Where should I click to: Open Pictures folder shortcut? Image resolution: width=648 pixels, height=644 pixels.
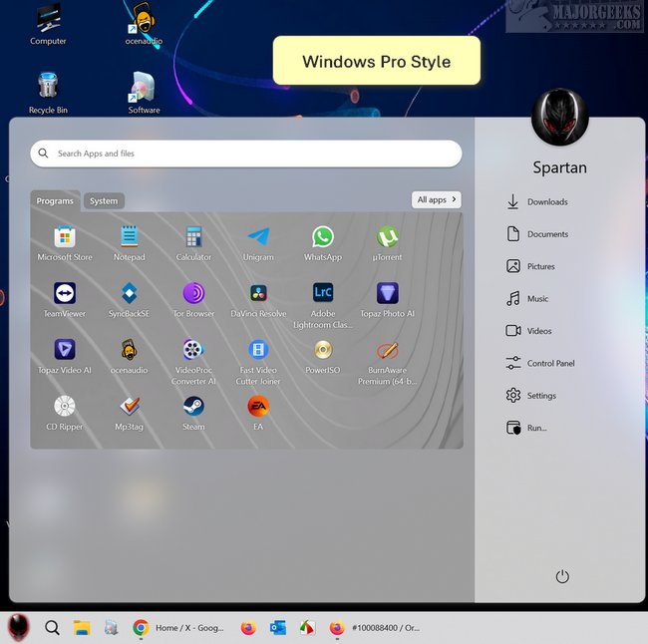[530, 266]
